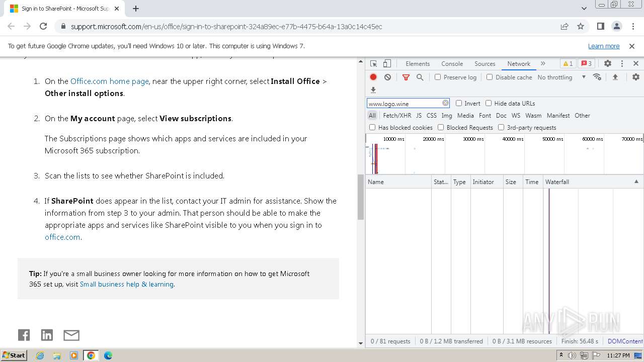Clear the filter text box
This screenshot has height=362, width=644.
pyautogui.click(x=445, y=103)
